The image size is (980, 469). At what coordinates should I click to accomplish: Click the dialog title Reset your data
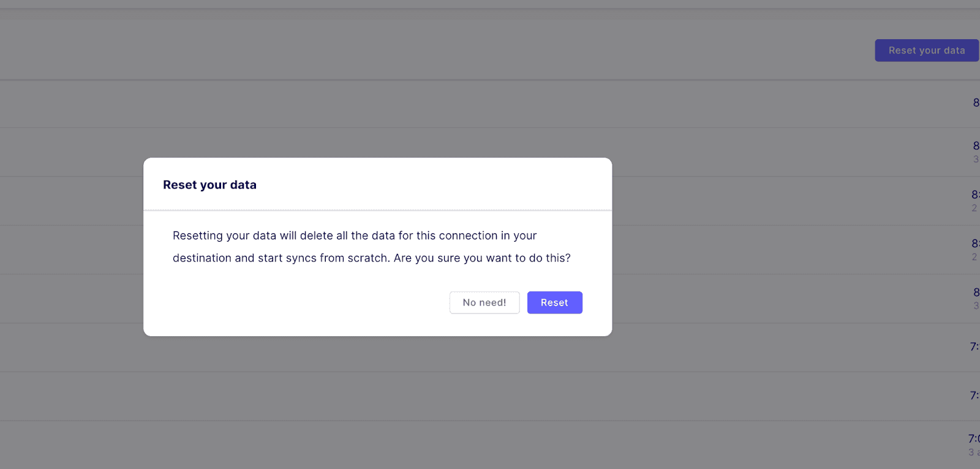pos(209,185)
